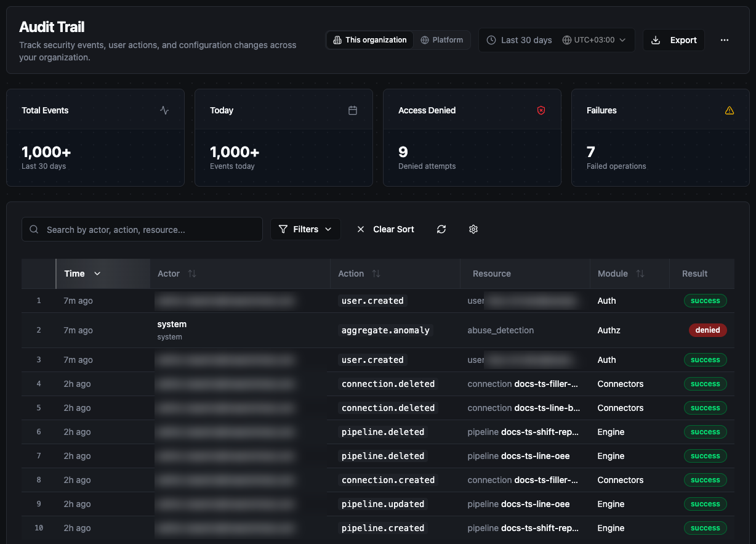Click the globe icon beside UTC+03:00
This screenshot has height=544, width=756.
click(x=567, y=40)
